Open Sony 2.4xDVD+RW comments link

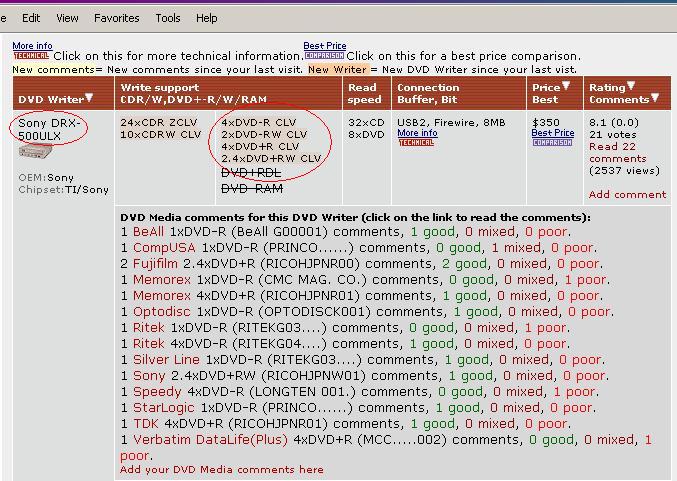pos(149,376)
